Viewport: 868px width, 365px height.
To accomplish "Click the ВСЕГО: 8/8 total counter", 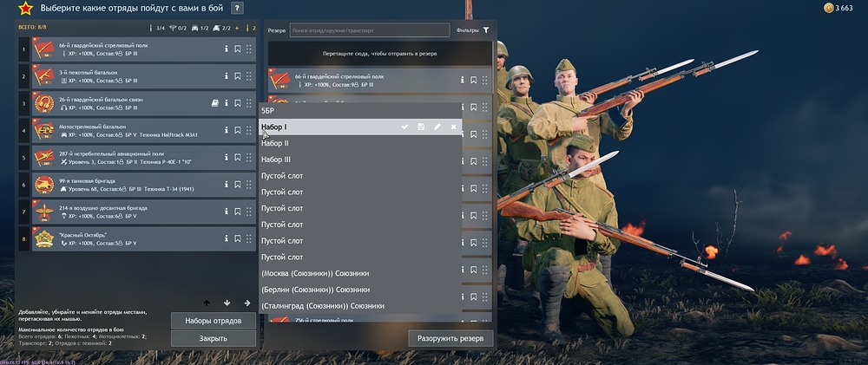I will coord(33,29).
